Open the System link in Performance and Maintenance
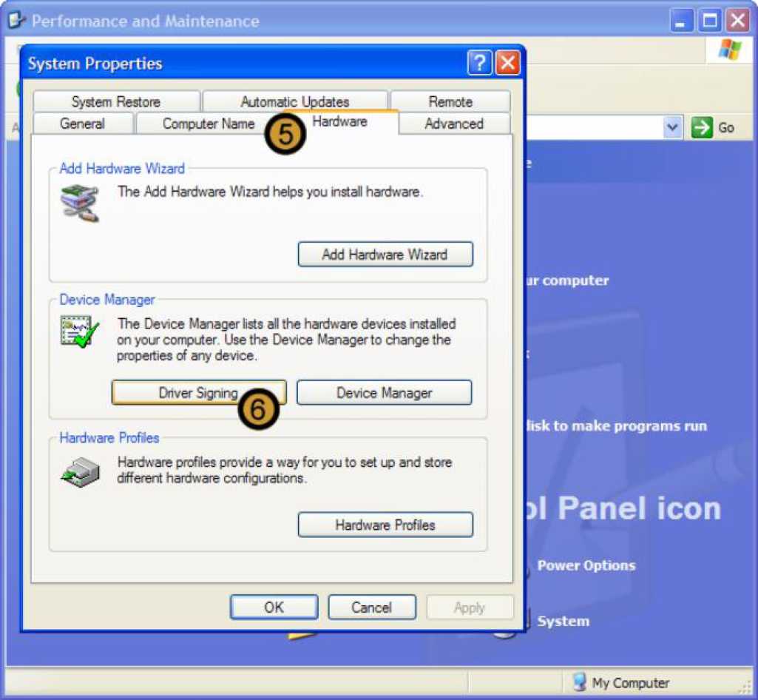Image resolution: width=758 pixels, height=700 pixels. click(x=564, y=621)
